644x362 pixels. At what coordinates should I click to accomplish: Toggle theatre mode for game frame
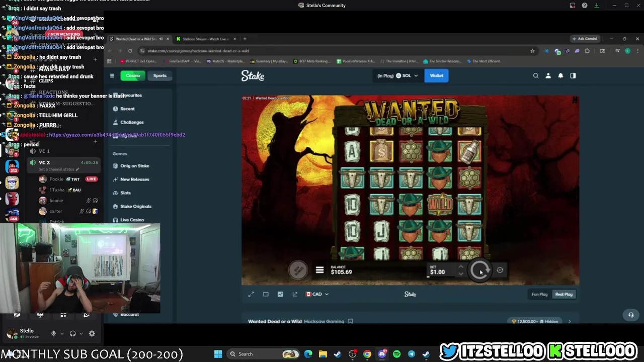266,294
